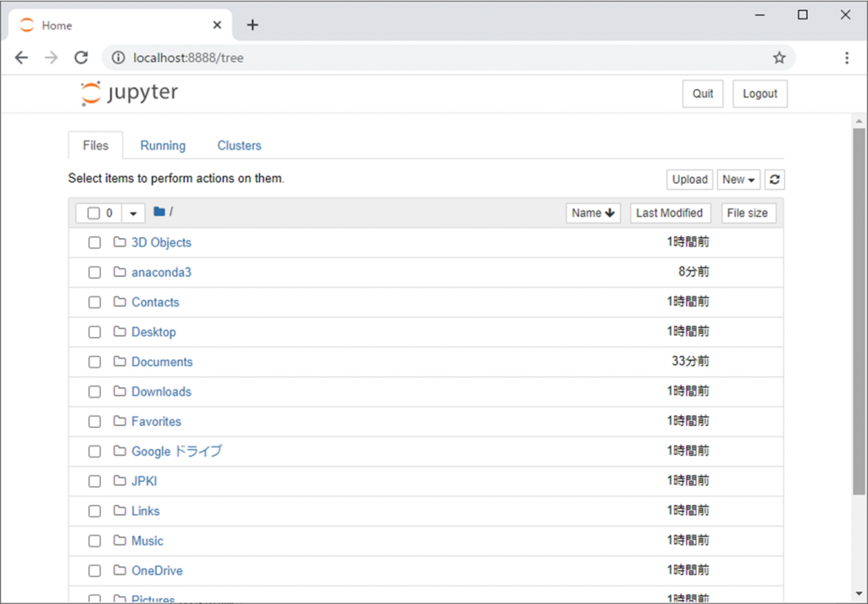This screenshot has height=604, width=868.
Task: Open the New dropdown menu
Action: (738, 180)
